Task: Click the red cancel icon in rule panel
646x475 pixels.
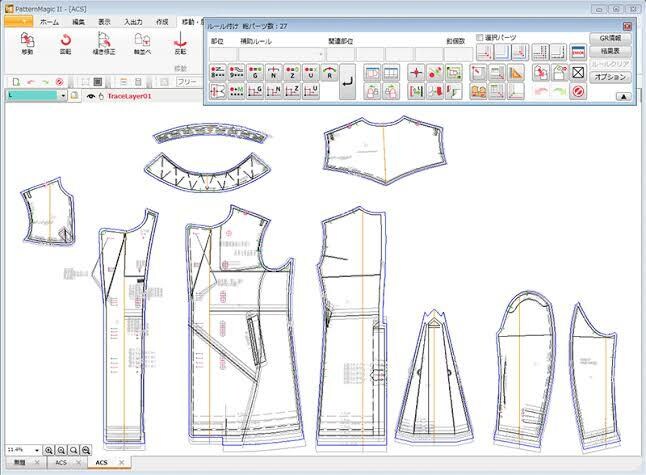Action: [578, 91]
